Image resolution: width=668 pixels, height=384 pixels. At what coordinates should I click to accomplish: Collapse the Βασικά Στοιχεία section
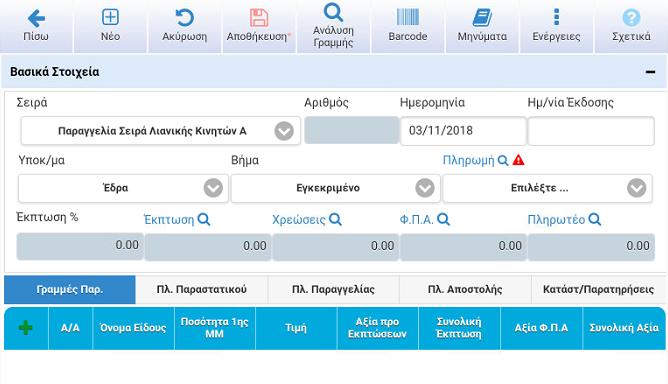tap(650, 72)
